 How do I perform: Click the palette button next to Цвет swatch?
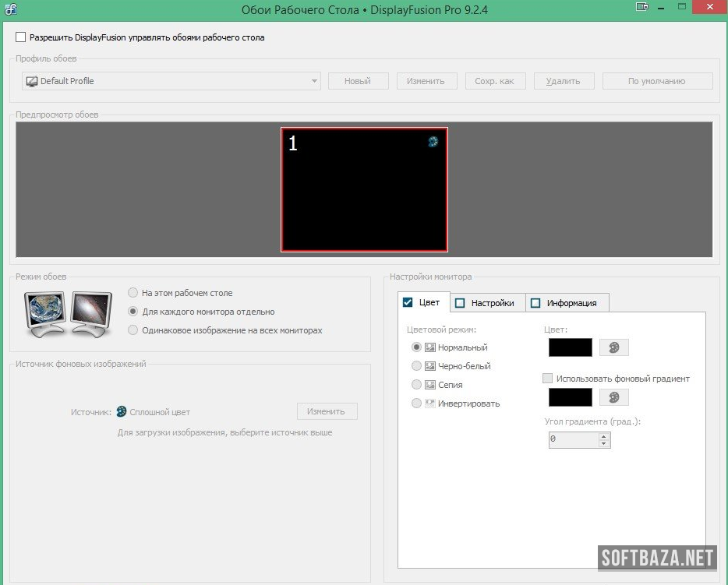pyautogui.click(x=613, y=347)
